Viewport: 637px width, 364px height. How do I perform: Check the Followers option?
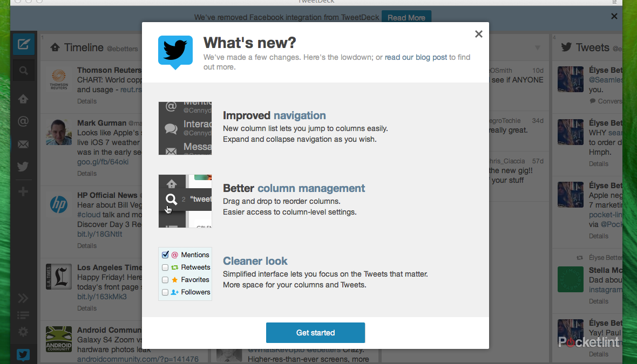165,292
